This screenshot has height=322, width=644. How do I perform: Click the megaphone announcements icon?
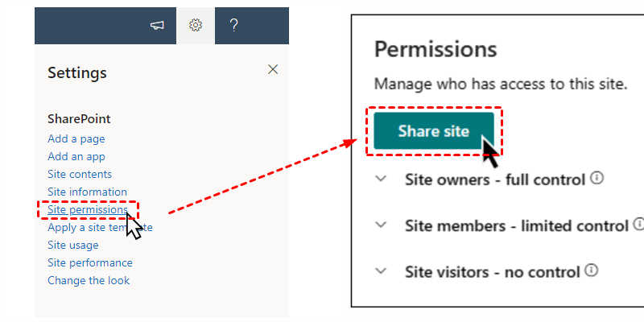pos(157,26)
